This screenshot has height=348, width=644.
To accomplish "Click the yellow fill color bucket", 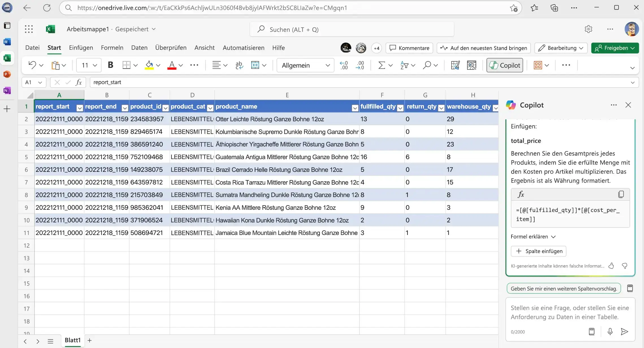I will 149,65.
